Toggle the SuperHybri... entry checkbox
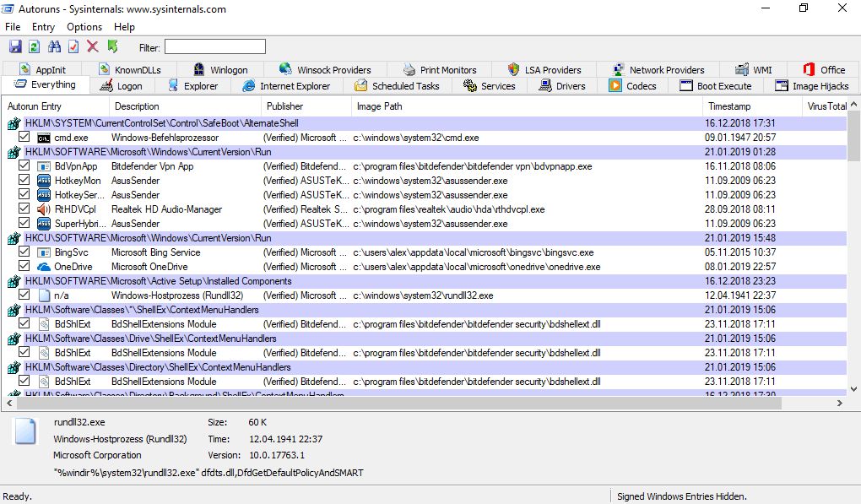 24,222
